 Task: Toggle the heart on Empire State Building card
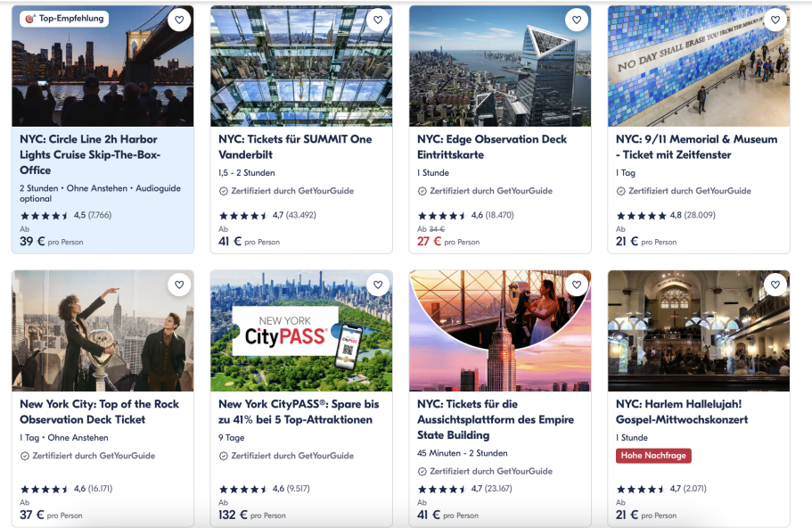(x=577, y=285)
